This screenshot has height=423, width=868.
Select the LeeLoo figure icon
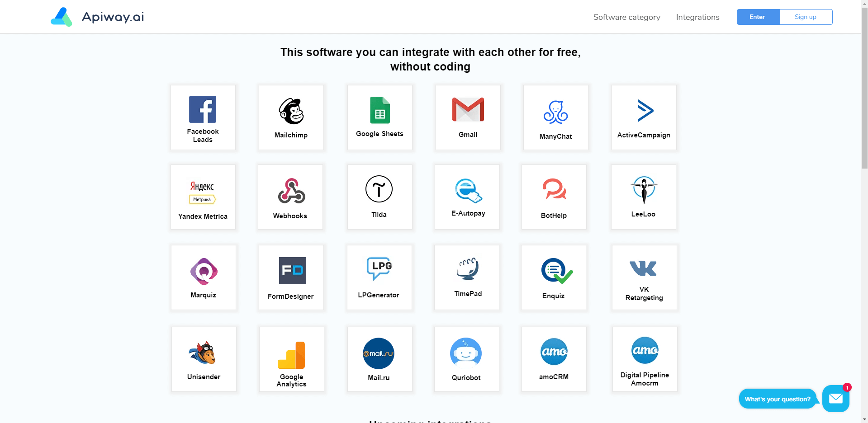[x=644, y=190]
